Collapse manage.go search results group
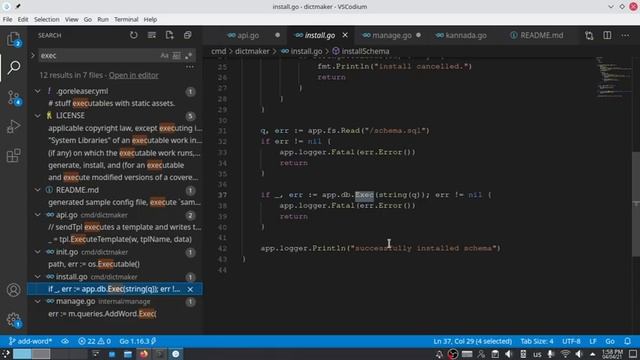 click(x=38, y=301)
